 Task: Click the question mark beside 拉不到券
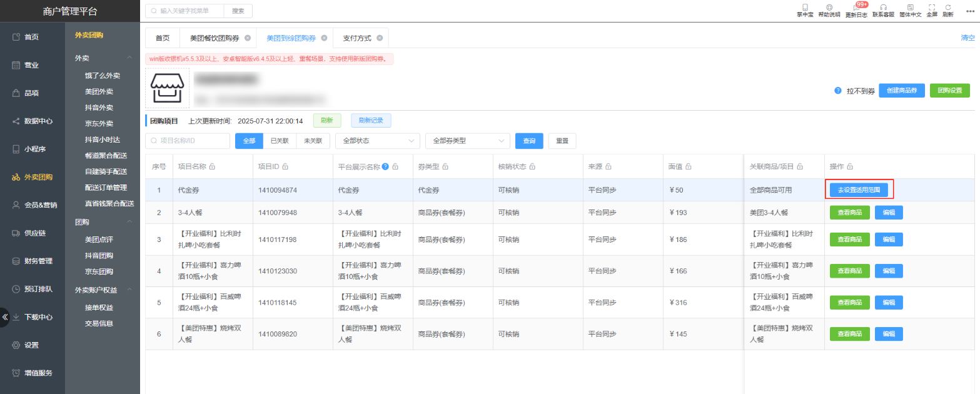point(838,91)
